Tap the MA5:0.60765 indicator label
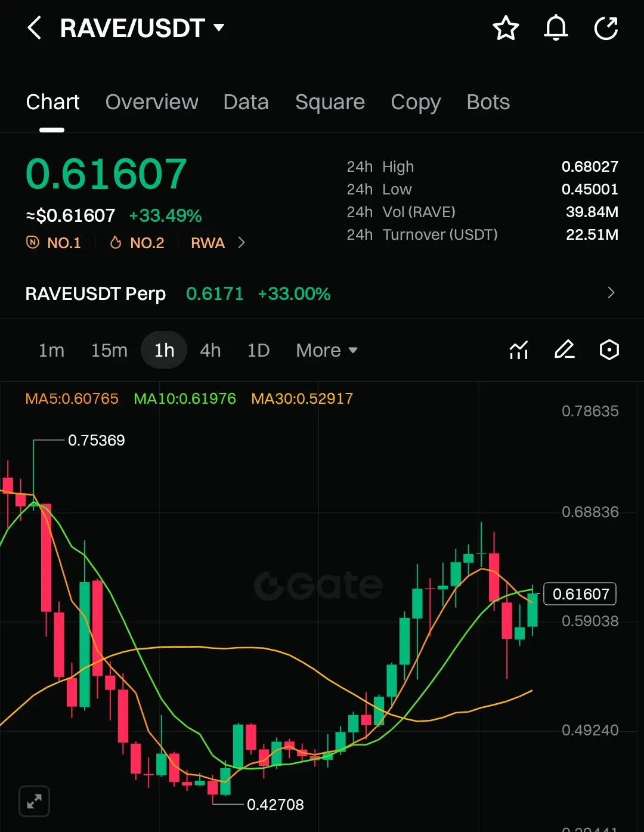This screenshot has width=644, height=832. coord(72,398)
